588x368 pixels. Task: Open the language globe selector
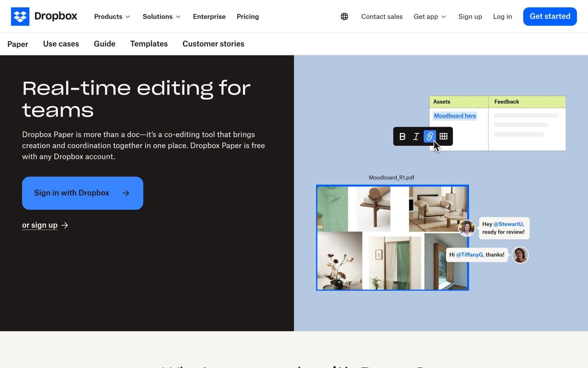click(x=344, y=16)
